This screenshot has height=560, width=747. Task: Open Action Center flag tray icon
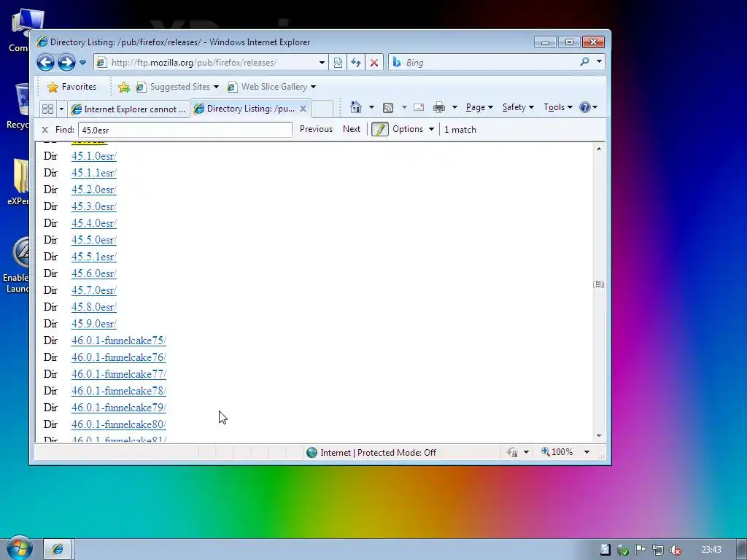tap(640, 550)
